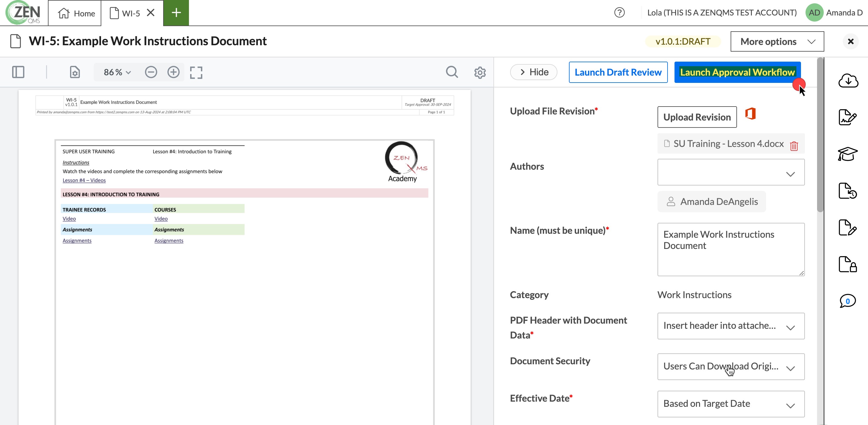Open the viewer settings gear

point(480,73)
